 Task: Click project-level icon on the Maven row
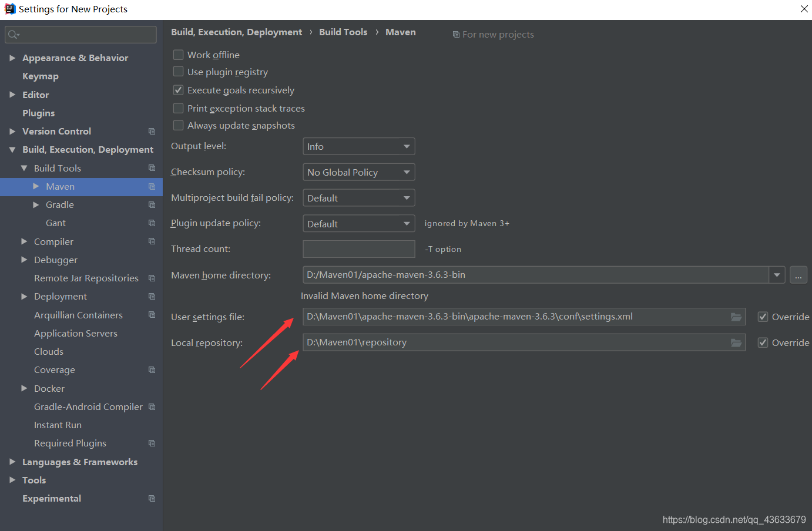coord(152,186)
